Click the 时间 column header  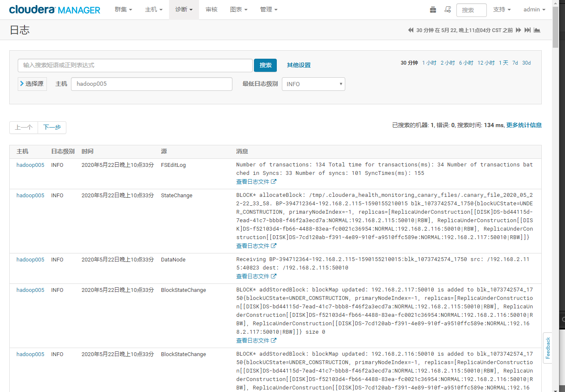click(87, 151)
